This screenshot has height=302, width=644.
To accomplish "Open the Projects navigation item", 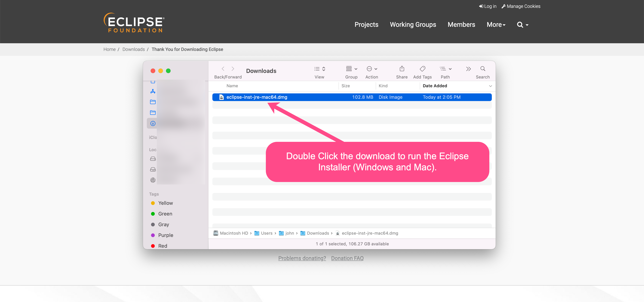I will point(366,25).
